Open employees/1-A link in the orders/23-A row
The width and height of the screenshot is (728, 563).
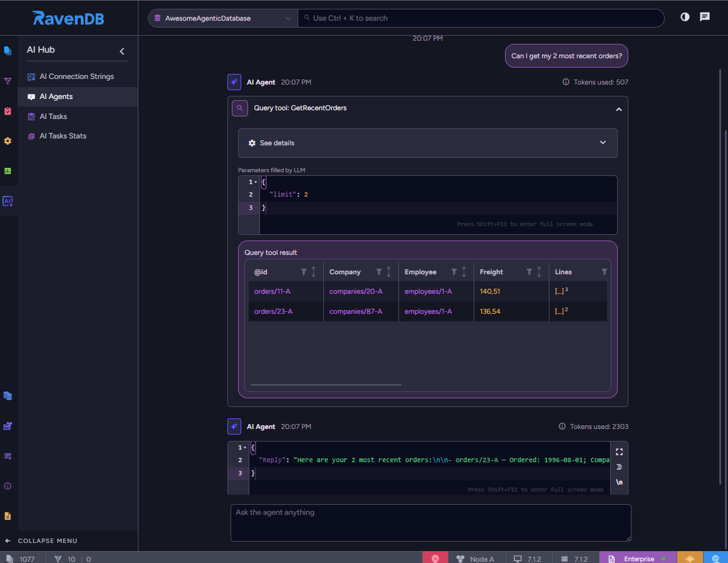point(428,311)
